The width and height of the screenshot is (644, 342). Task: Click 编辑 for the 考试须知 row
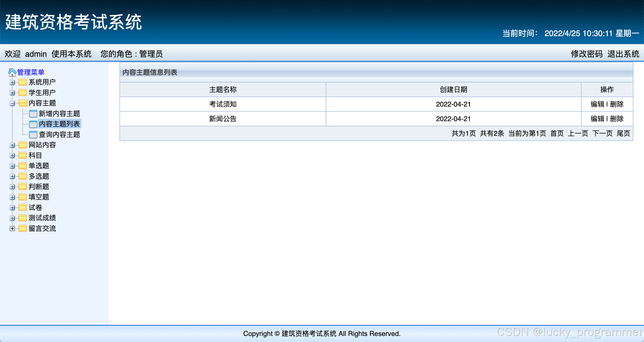(x=597, y=104)
